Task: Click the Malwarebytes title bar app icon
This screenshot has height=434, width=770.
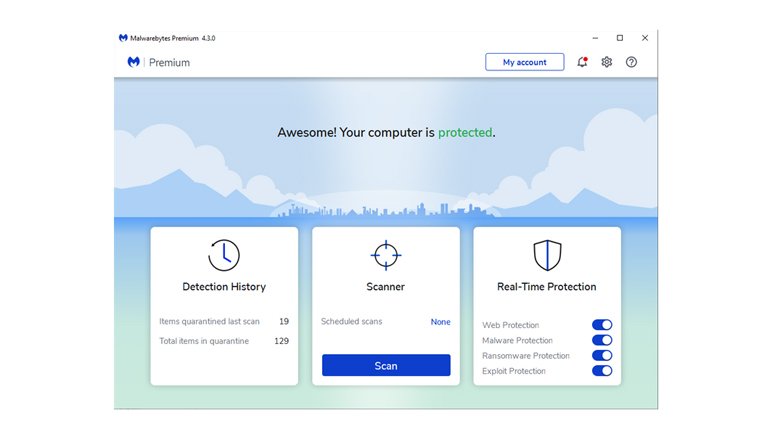Action: click(123, 38)
